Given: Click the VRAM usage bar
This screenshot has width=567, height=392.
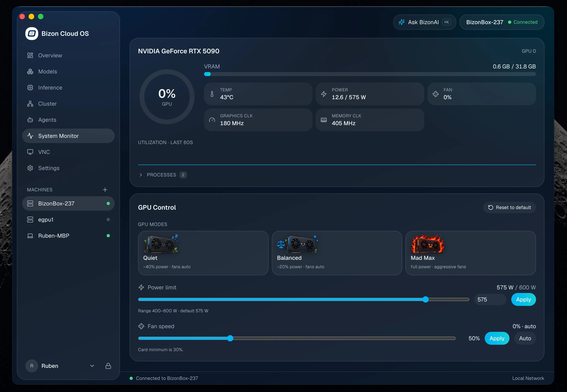Looking at the screenshot, I should pos(370,74).
